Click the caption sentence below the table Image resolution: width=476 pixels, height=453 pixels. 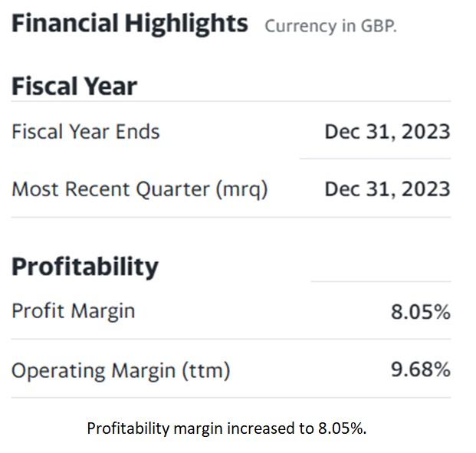pos(227,428)
